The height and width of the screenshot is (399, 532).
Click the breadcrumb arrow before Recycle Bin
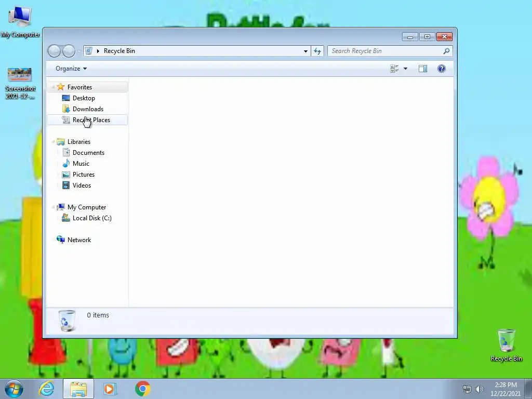tap(98, 51)
